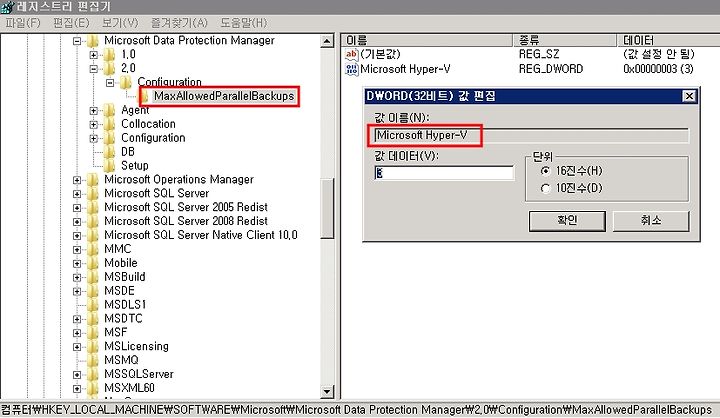Viewport: 720px width, 418px height.
Task: Expand the Microsoft SQL Server key
Action: coord(77,194)
